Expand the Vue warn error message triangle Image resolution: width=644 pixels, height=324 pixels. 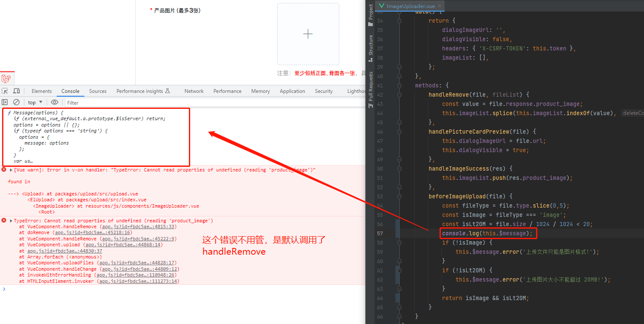11,170
